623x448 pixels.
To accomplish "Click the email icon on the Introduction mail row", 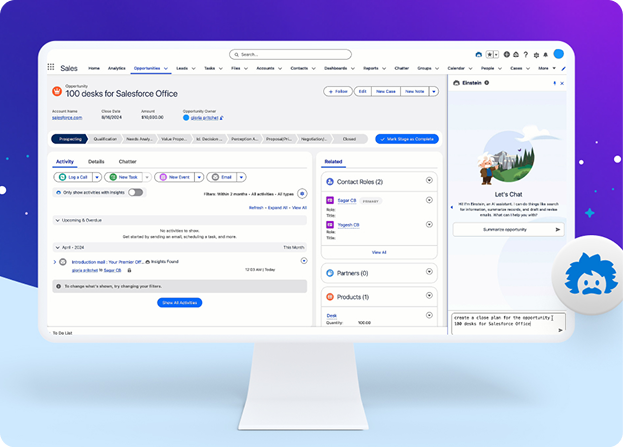I will (62, 262).
